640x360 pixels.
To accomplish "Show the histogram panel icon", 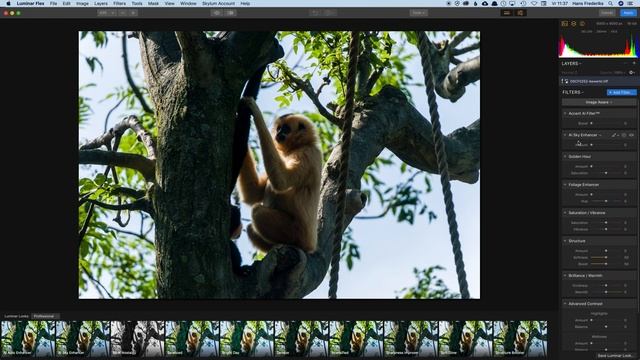I will click(564, 24).
